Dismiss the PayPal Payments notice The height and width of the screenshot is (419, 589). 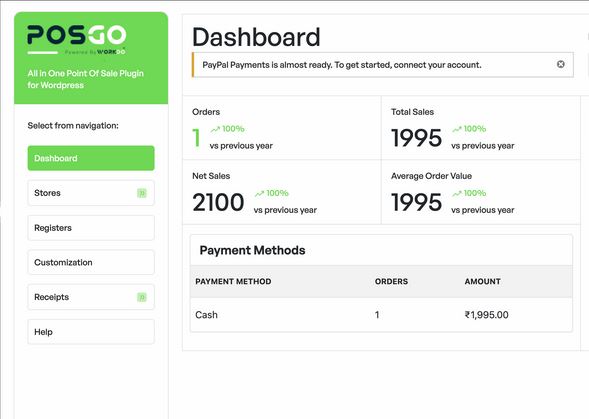(560, 64)
